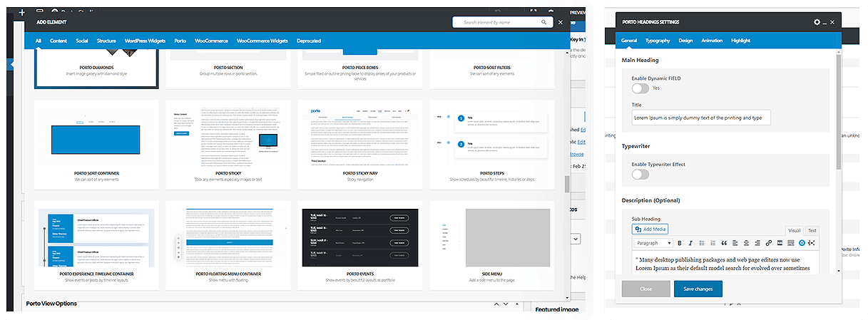
Task: Click the Add Media button
Action: (650, 229)
